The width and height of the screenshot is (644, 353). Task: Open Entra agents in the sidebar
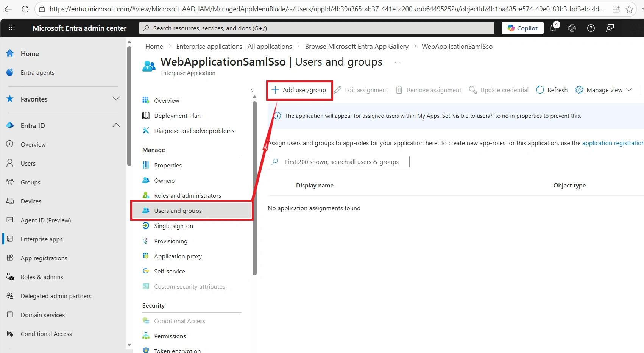37,72
